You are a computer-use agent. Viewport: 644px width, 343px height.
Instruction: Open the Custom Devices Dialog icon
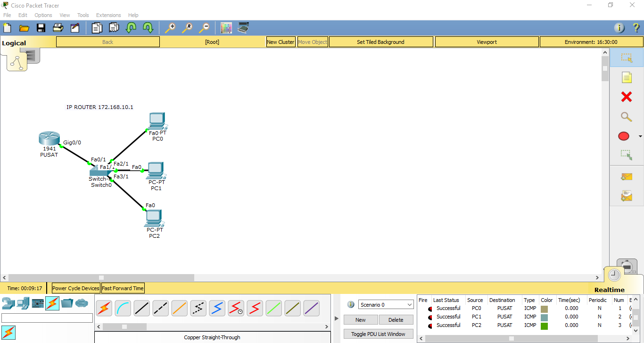coord(243,28)
